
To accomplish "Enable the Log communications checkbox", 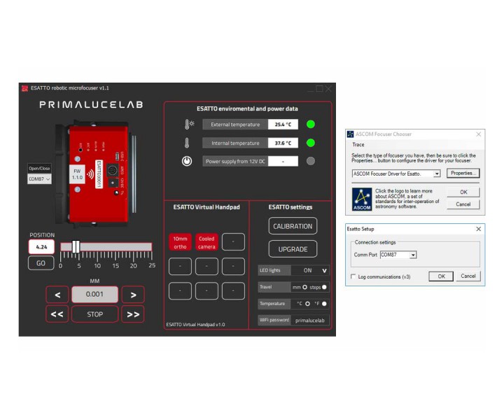I will click(353, 276).
